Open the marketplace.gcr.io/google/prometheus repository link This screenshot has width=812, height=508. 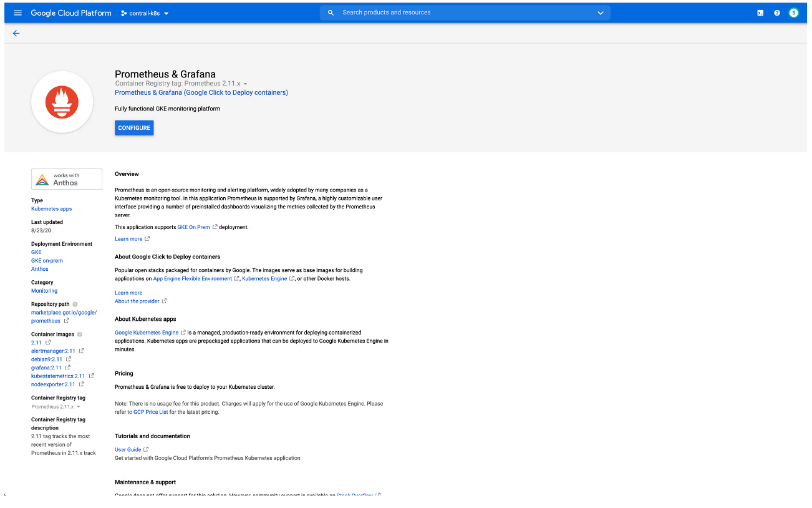[x=64, y=316]
